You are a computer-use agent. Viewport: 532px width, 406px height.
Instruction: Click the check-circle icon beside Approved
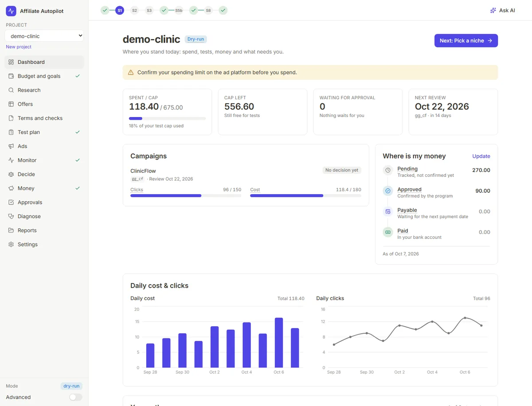(388, 191)
